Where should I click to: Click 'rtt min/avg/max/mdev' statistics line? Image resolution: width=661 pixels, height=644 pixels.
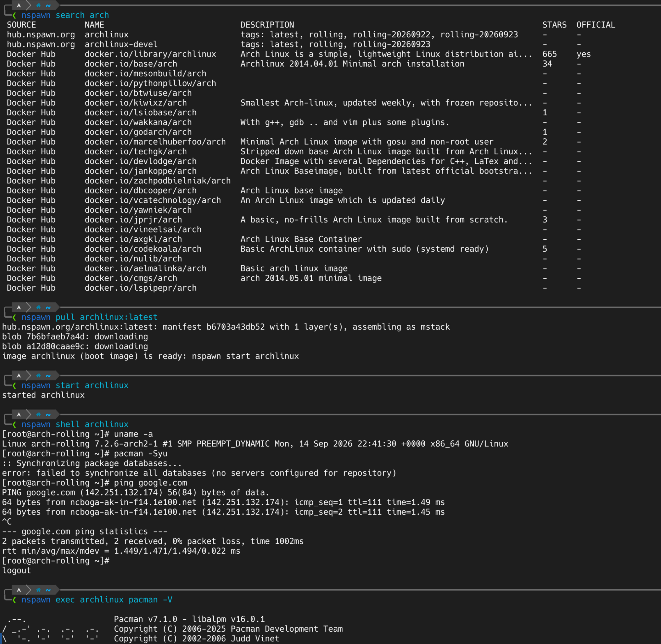pos(121,551)
